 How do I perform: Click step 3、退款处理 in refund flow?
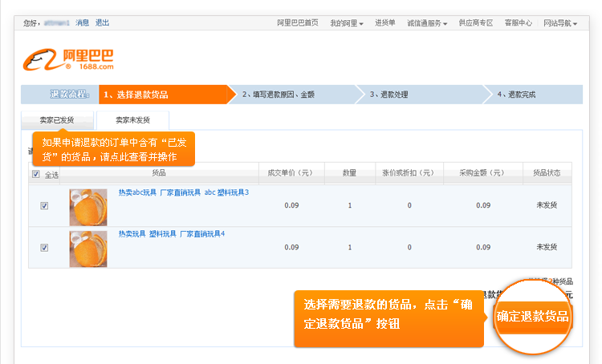tap(388, 95)
